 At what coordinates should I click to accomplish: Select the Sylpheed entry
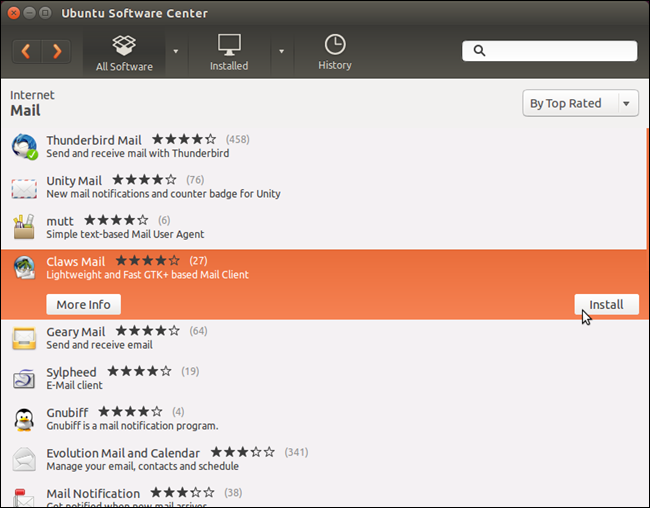click(x=323, y=379)
